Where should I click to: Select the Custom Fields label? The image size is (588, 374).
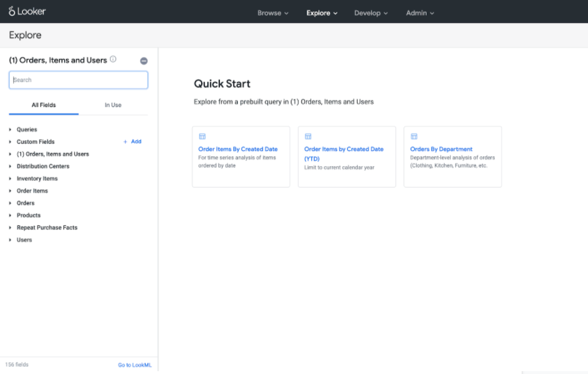point(35,142)
